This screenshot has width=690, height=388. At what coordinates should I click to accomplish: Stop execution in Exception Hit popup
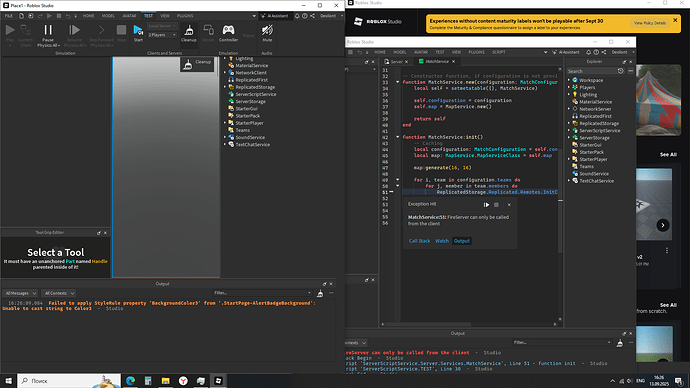tap(496, 205)
